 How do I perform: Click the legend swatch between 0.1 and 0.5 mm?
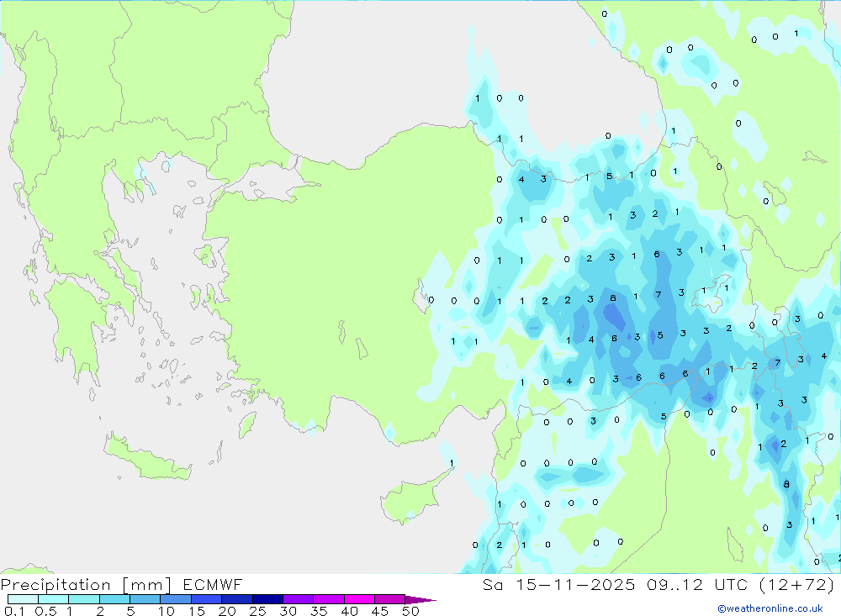(23, 599)
